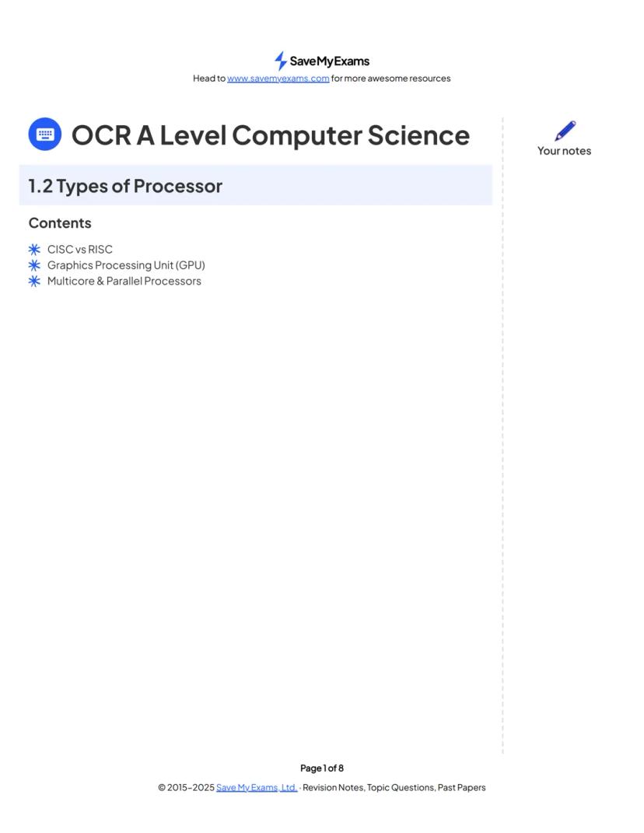Click the SaveMyExams wordmark text
Viewport: 644px width, 833px height.
[x=329, y=61]
